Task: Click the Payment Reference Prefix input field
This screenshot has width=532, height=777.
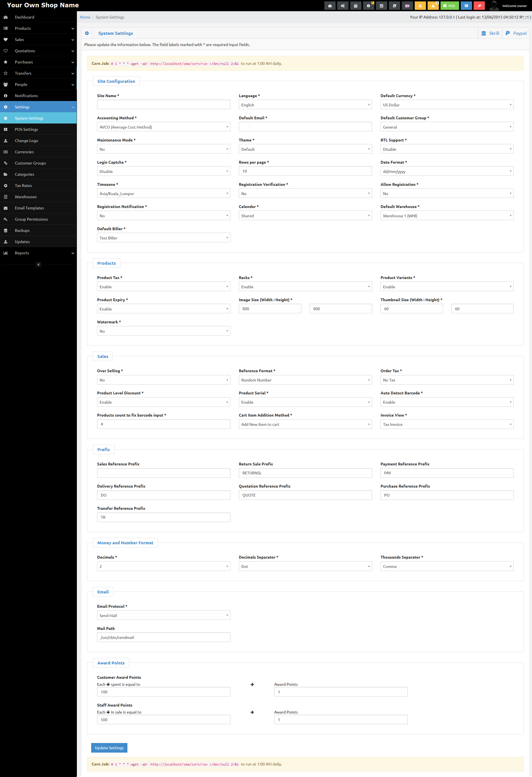Action: pyautogui.click(x=447, y=473)
